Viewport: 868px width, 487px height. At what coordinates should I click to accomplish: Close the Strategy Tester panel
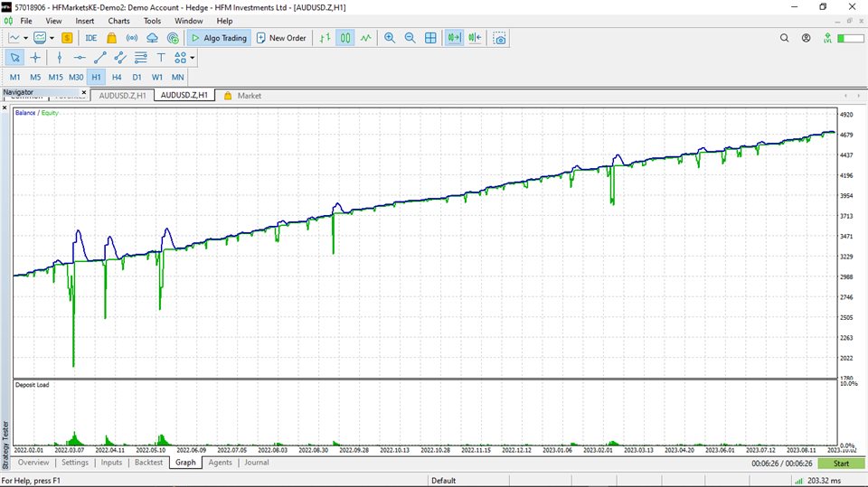(5, 108)
